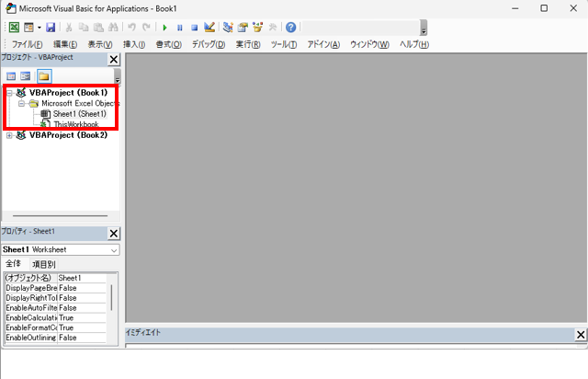
Task: Open the 挿入(I) menu
Action: point(134,44)
